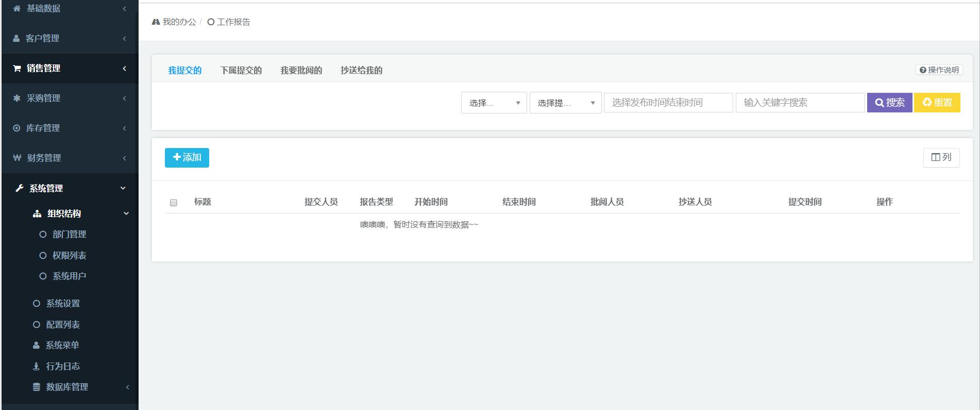Open 部门管理 in the sidebar

click(x=69, y=234)
